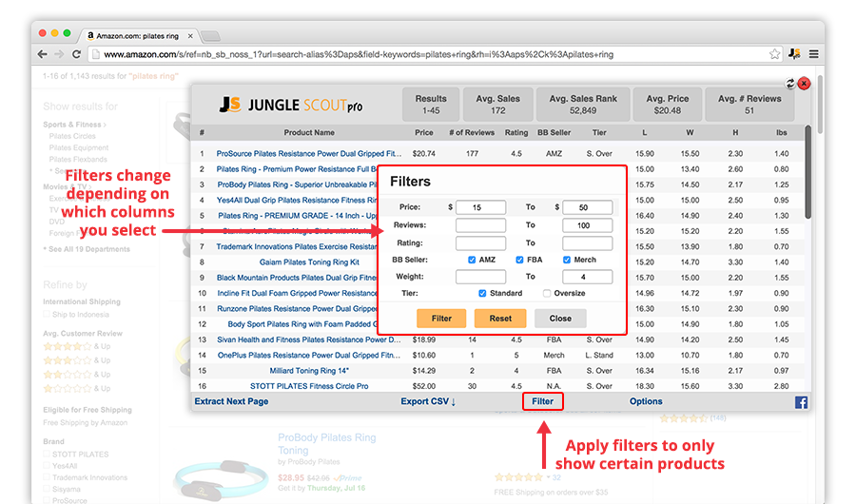The image size is (856, 504).
Task: Sort by # of Reviews column
Action: [x=472, y=133]
